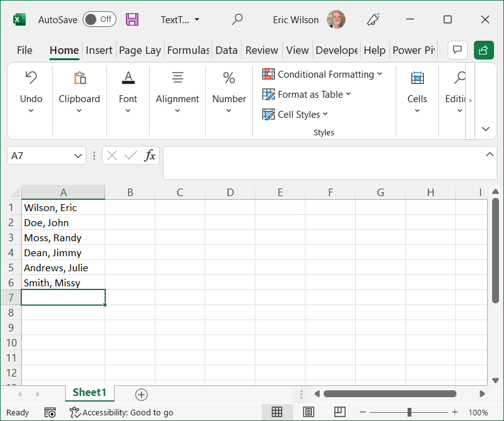The image size is (504, 421).
Task: Click the Accessibility: Good to go status
Action: (x=121, y=412)
